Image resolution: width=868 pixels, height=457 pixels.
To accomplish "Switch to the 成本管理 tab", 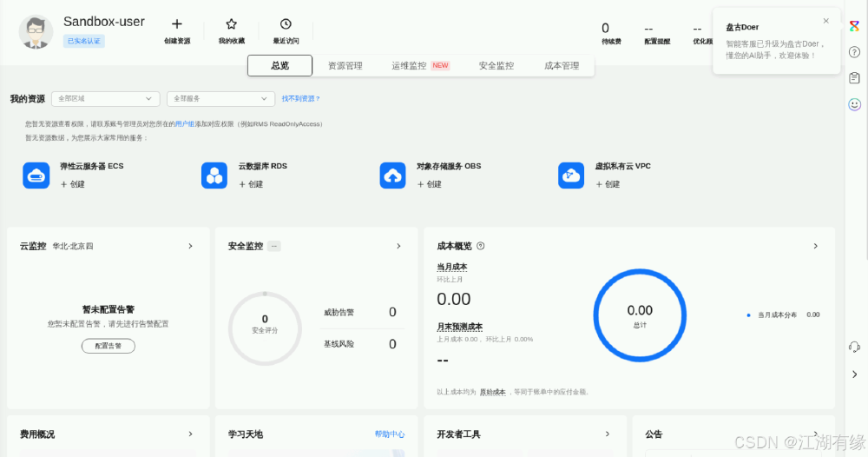I will click(x=562, y=65).
